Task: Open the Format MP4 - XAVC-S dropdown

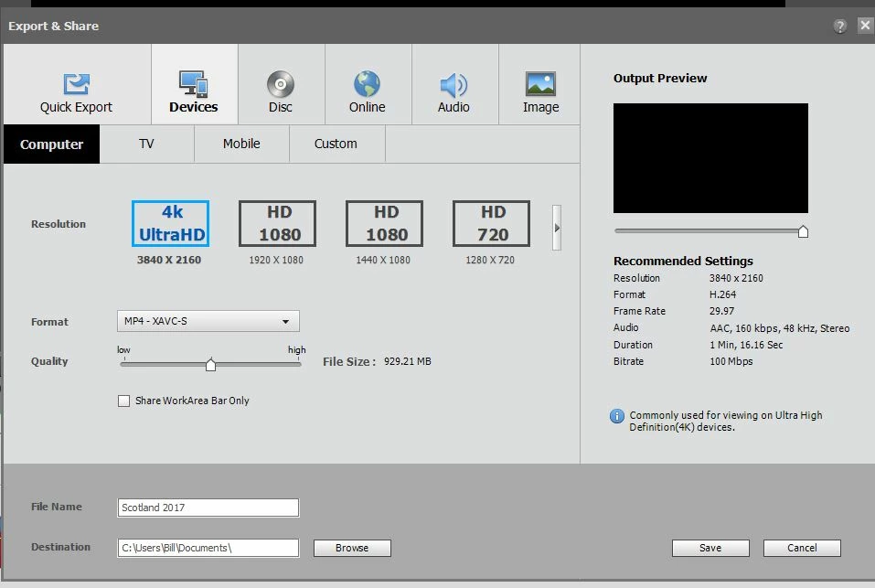Action: [208, 321]
